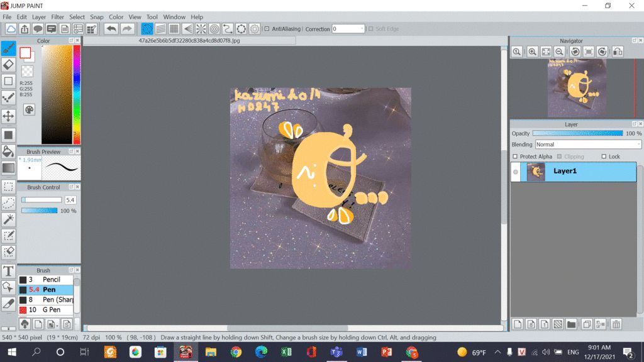Select the Text tool
Viewport: 644px width, 362px height.
point(8,271)
